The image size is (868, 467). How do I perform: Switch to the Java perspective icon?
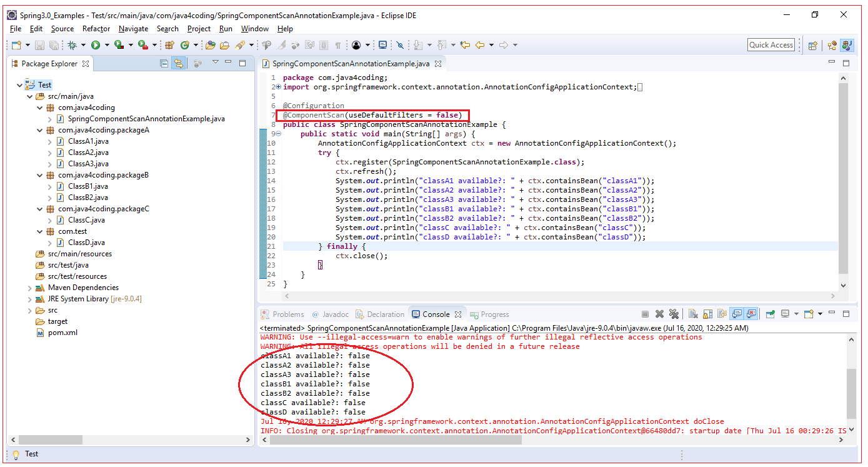point(847,45)
